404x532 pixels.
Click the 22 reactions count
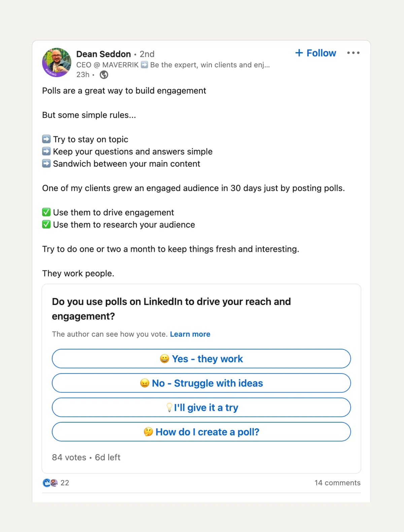tap(64, 483)
